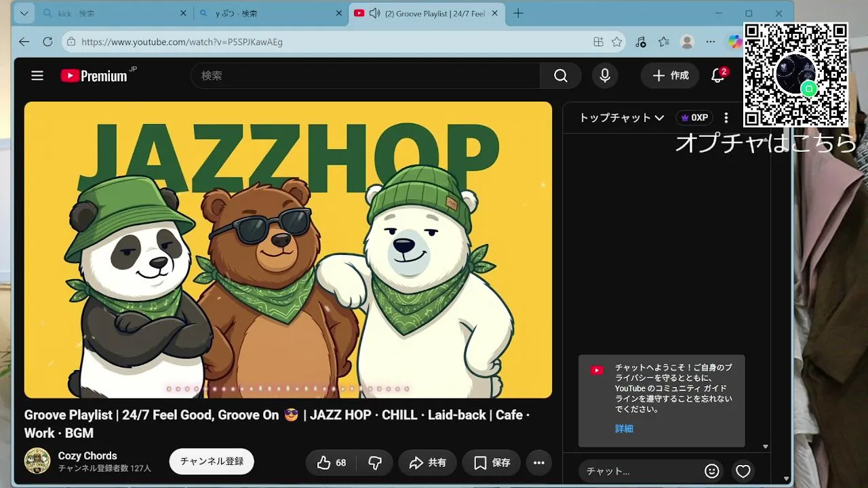The height and width of the screenshot is (488, 868).
Task: Close the 'kick - 検索' tab
Action: click(183, 14)
